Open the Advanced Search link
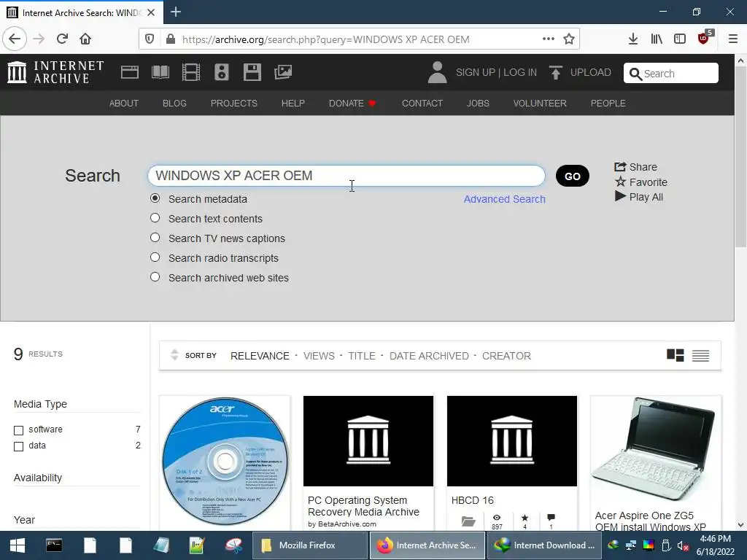This screenshot has height=560, width=747. (x=505, y=199)
